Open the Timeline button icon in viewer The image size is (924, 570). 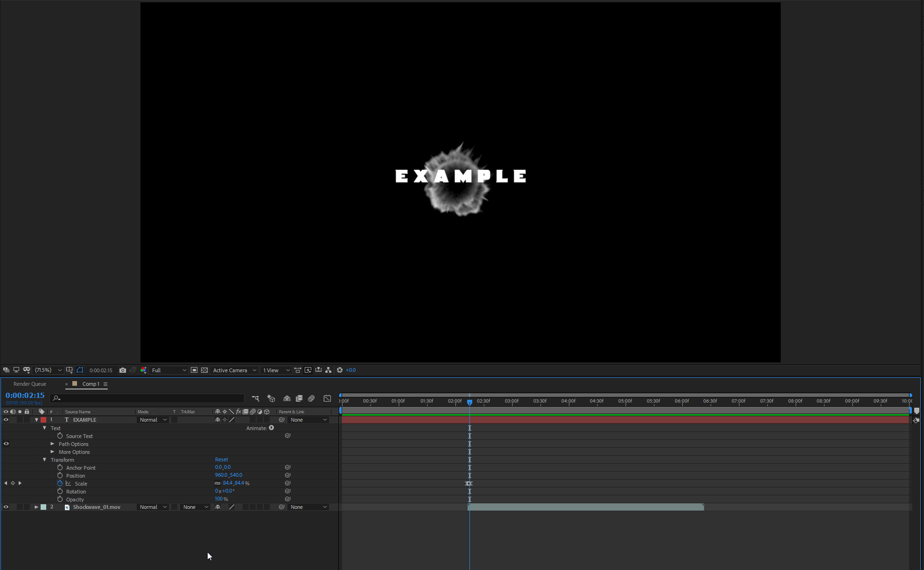click(318, 370)
